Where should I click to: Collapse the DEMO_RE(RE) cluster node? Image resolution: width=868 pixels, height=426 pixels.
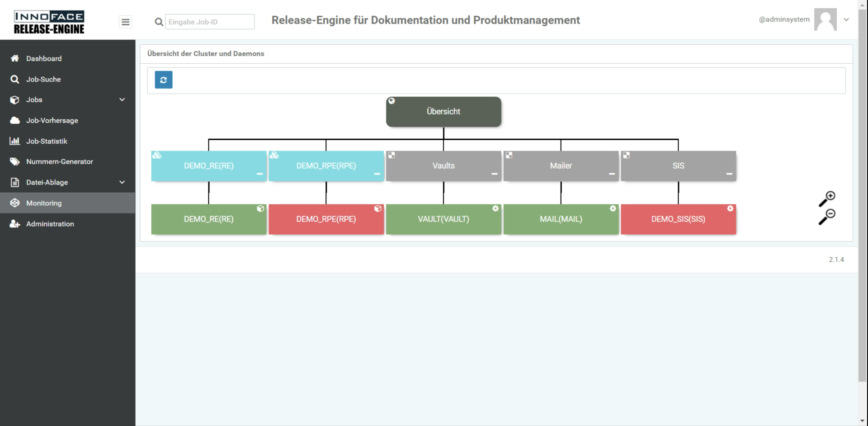(x=260, y=174)
